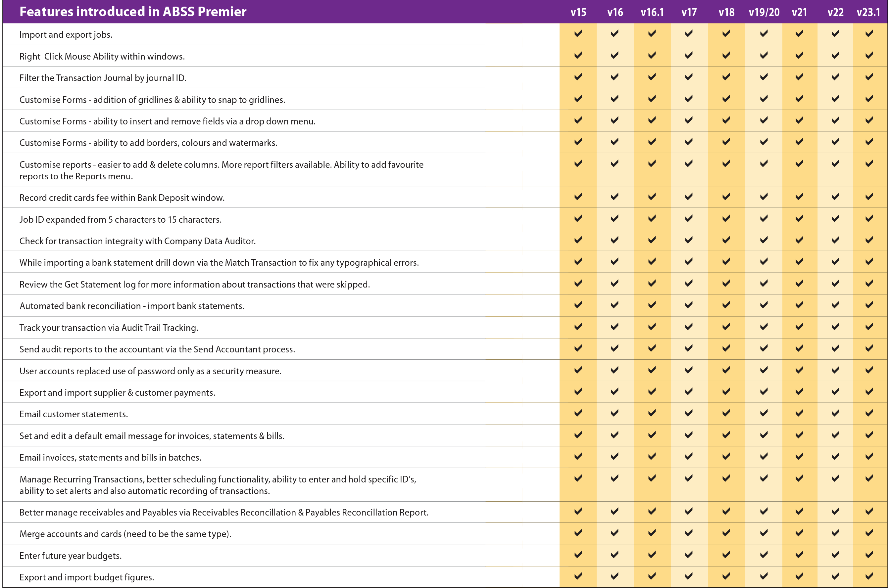The image size is (889, 588).
Task: Click User accounts replaced use of password text
Action: click(150, 371)
